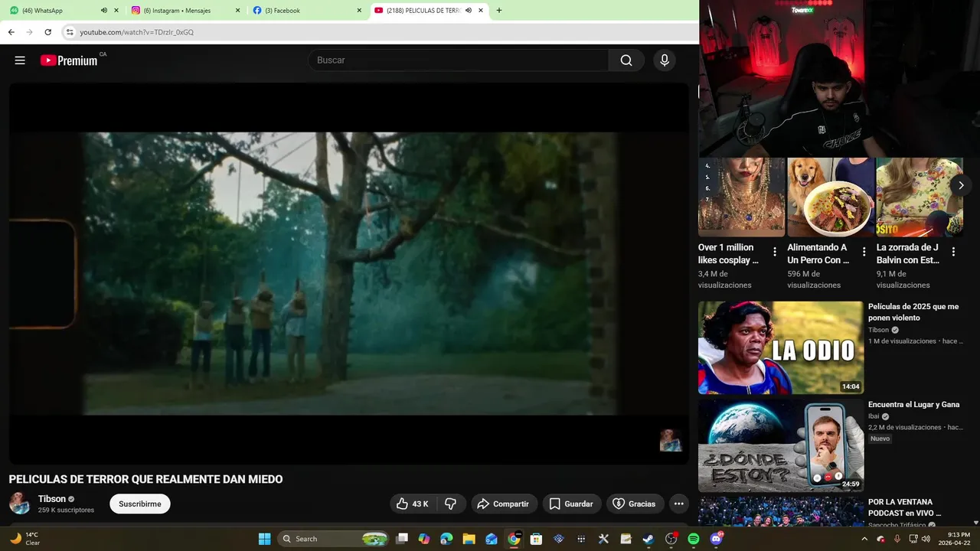Open the video title PELICULAS DE TERROR
Screen dimensions: 980x551
pos(145,479)
